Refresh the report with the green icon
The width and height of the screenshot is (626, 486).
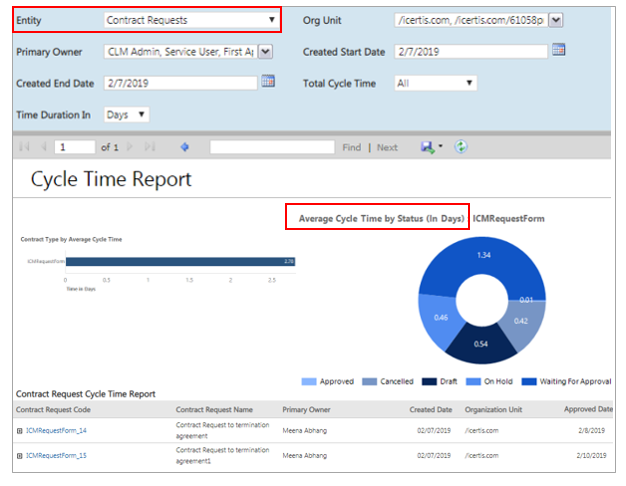[460, 147]
